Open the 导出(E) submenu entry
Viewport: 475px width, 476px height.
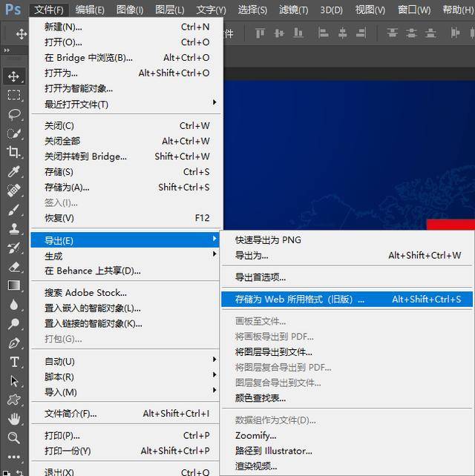click(x=125, y=240)
